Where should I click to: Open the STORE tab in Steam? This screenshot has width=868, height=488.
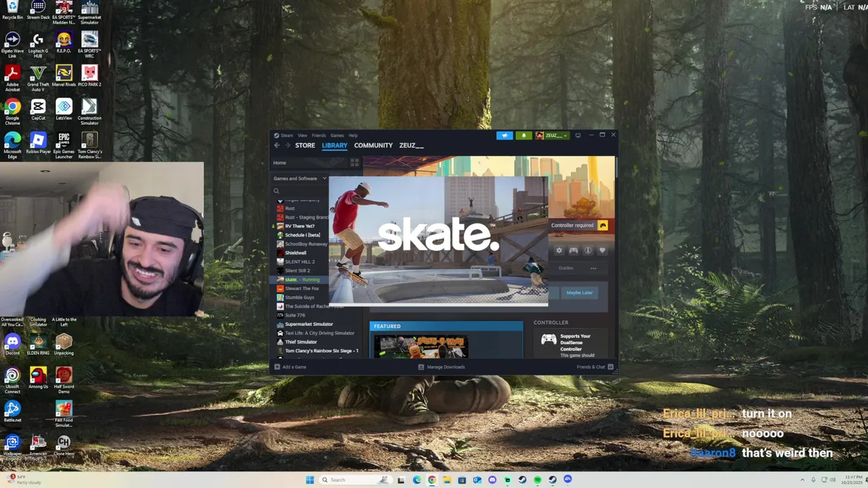click(305, 146)
